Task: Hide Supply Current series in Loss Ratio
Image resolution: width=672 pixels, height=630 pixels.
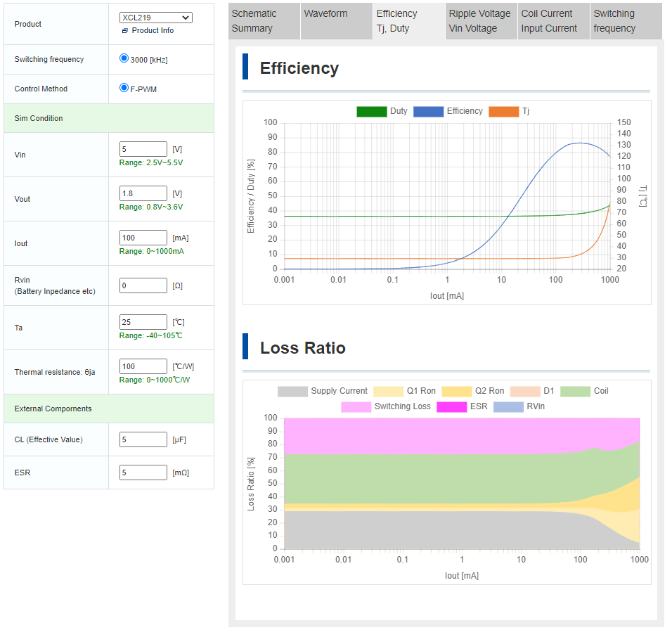Action: (x=292, y=391)
